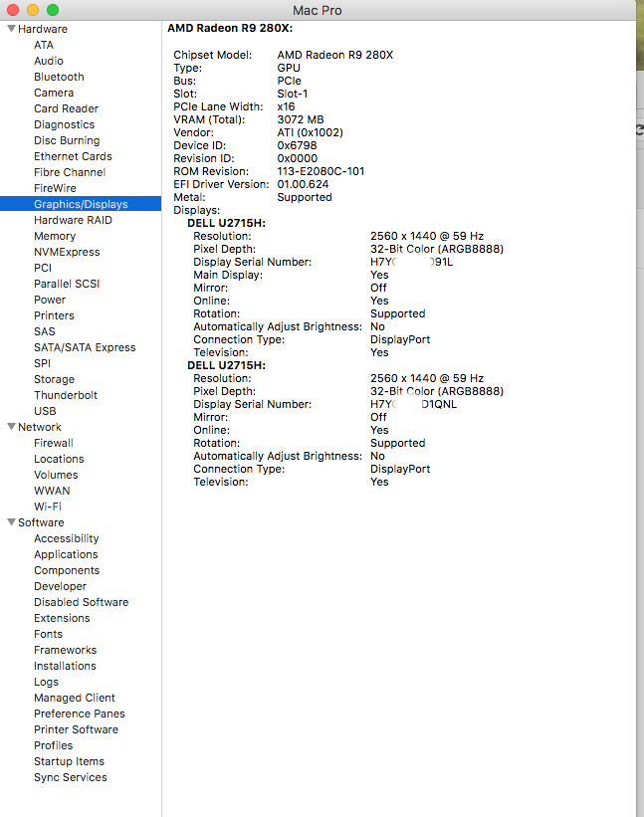This screenshot has width=644, height=817.
Task: Open the Bluetooth hardware entry
Action: 59,77
